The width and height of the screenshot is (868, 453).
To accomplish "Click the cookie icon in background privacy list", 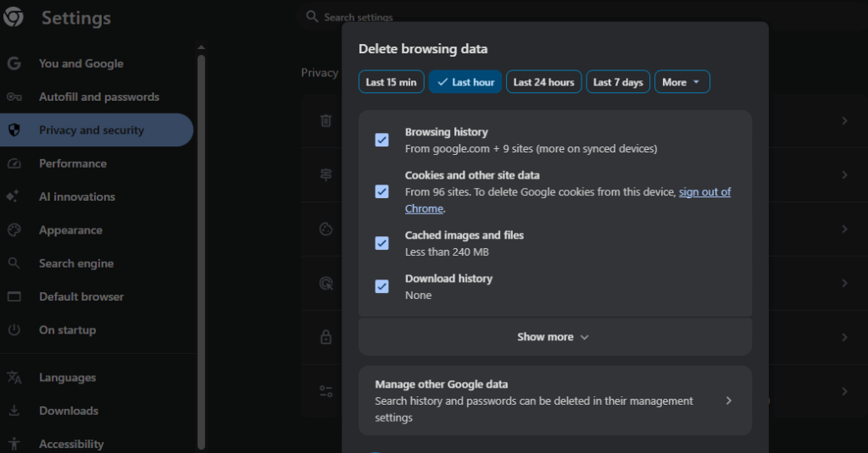I will (x=326, y=229).
